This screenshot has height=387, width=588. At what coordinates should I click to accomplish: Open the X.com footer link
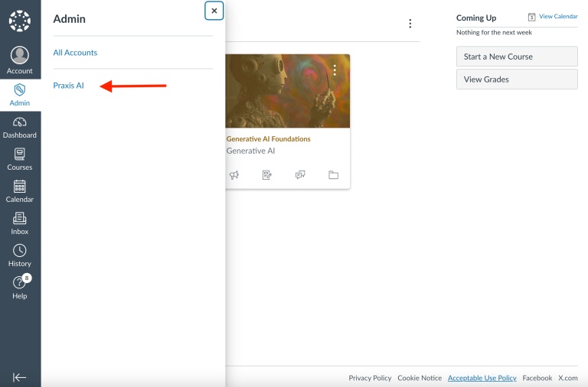[x=568, y=378]
